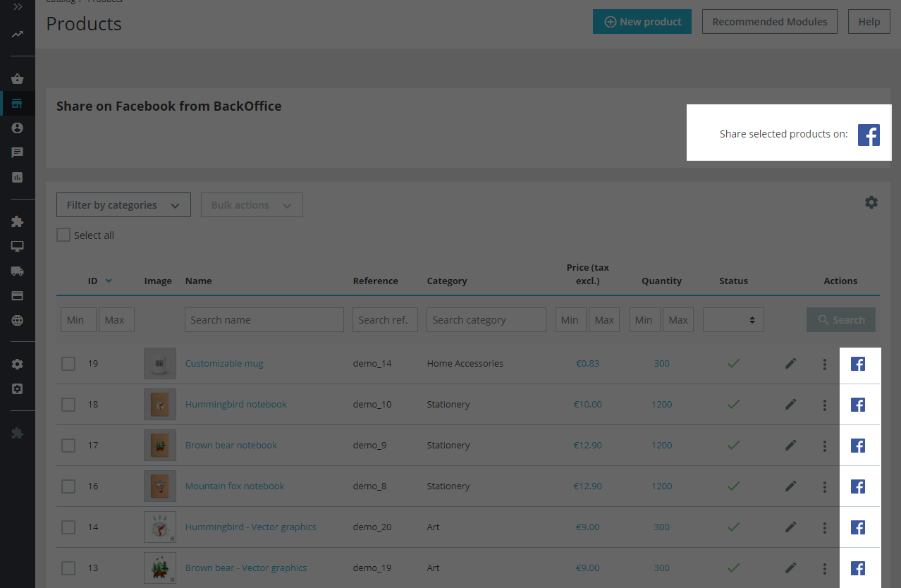Share Customizable mug on Facebook
The width and height of the screenshot is (901, 588).
coord(857,364)
